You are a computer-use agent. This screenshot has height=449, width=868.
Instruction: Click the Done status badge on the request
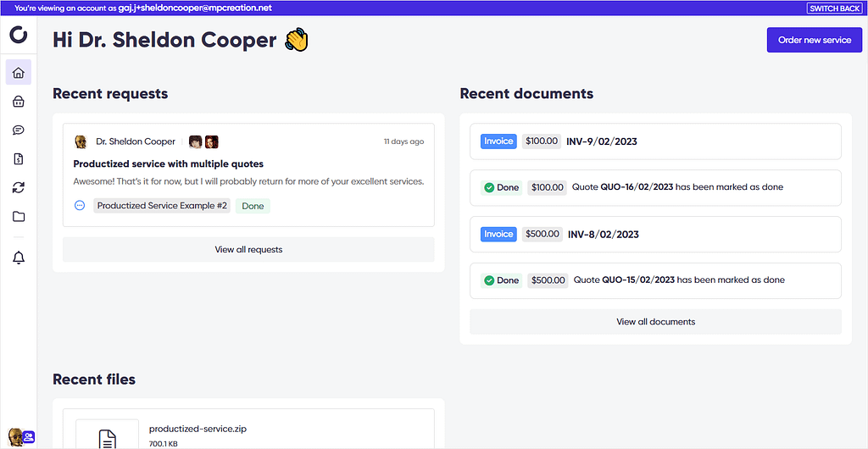tap(253, 206)
